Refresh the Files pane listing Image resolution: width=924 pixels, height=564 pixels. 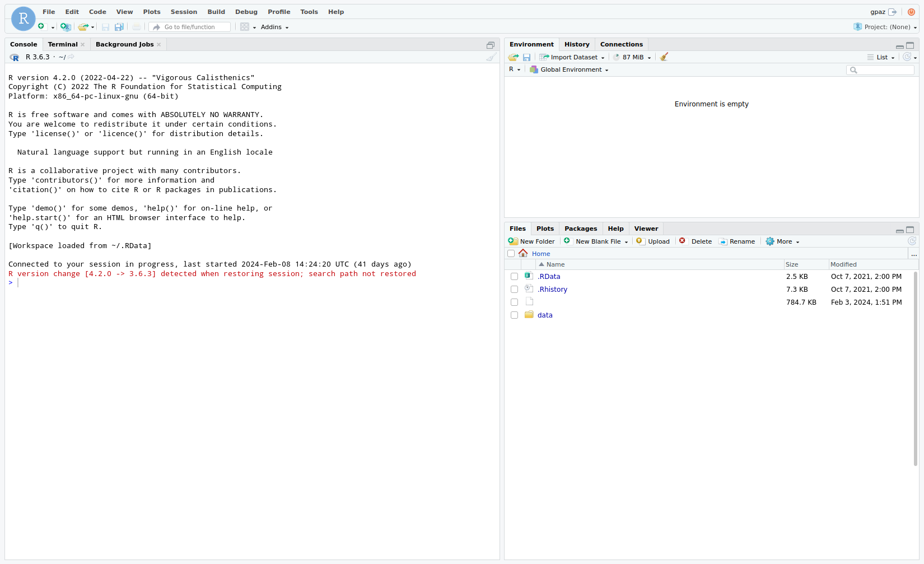click(912, 241)
